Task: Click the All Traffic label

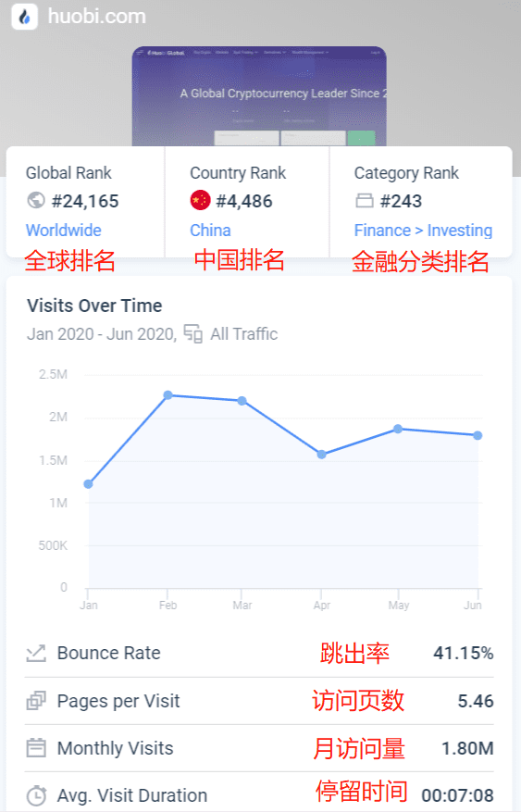Action: [x=243, y=334]
